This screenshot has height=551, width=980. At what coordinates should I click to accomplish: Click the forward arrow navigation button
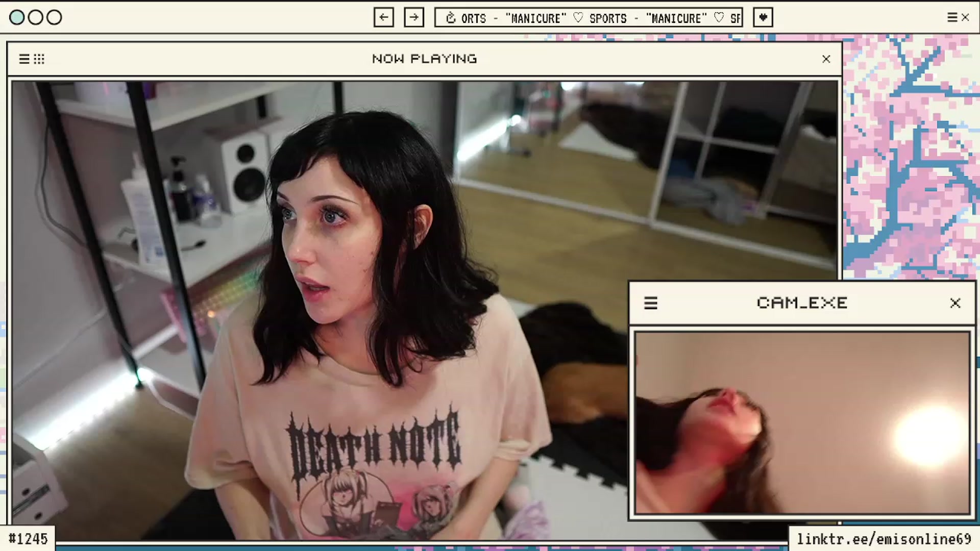pos(414,17)
